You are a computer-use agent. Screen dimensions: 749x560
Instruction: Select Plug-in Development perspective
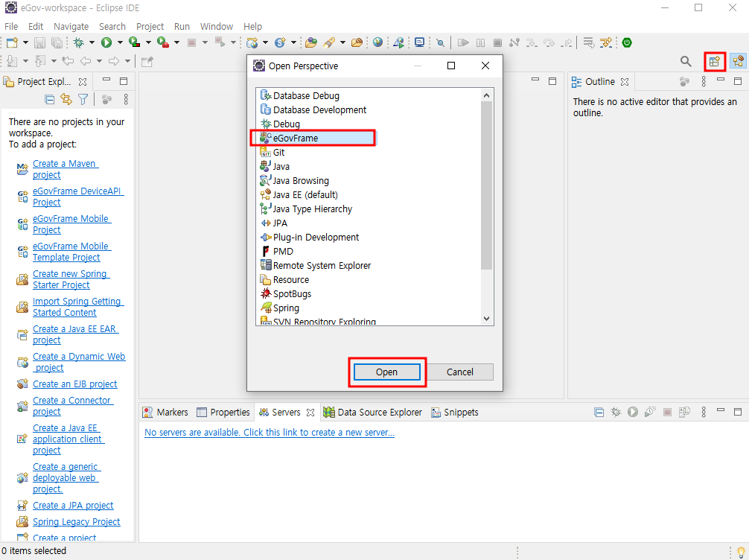pyautogui.click(x=310, y=238)
